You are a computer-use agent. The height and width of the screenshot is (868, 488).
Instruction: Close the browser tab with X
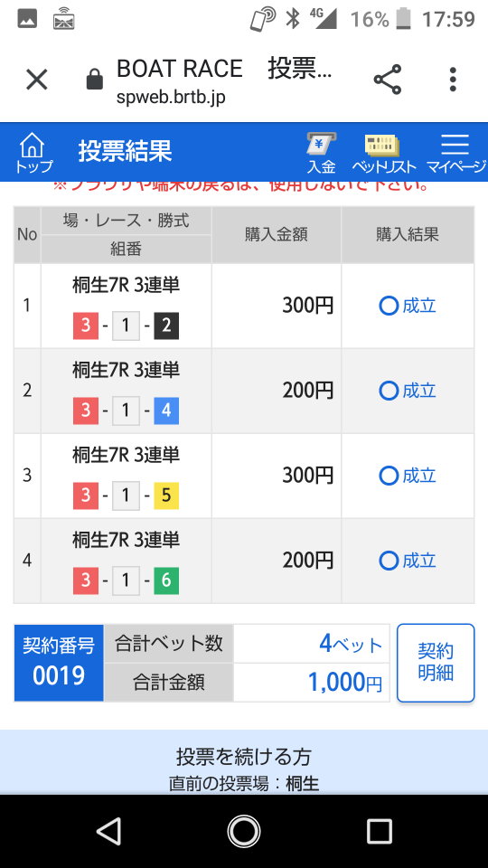pyautogui.click(x=37, y=80)
